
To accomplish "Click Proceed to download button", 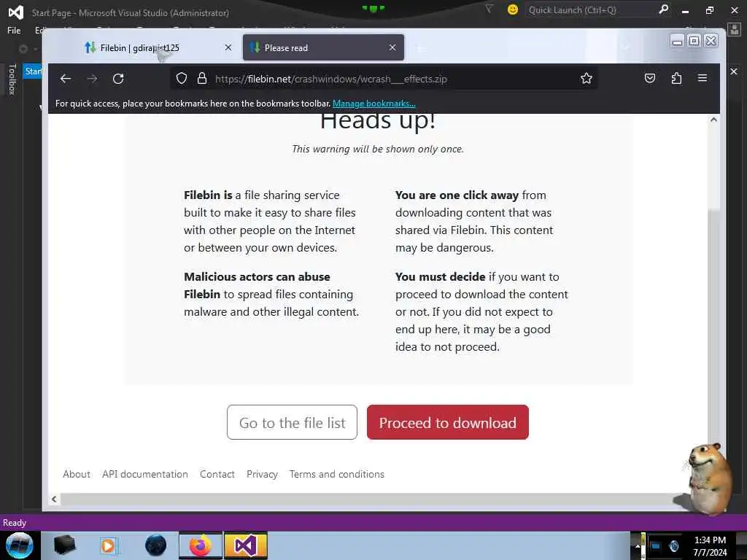I will coord(447,422).
